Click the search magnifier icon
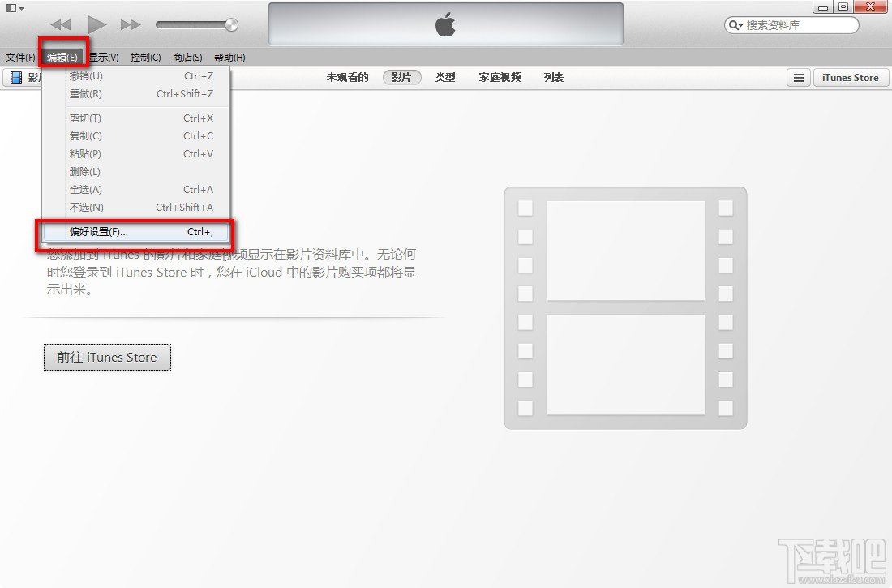The image size is (892, 588). (x=735, y=25)
